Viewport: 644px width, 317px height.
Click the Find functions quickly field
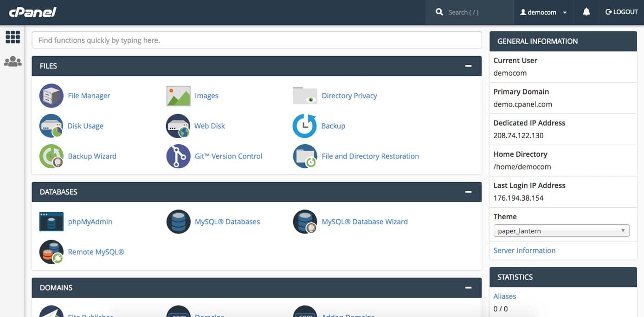point(257,40)
